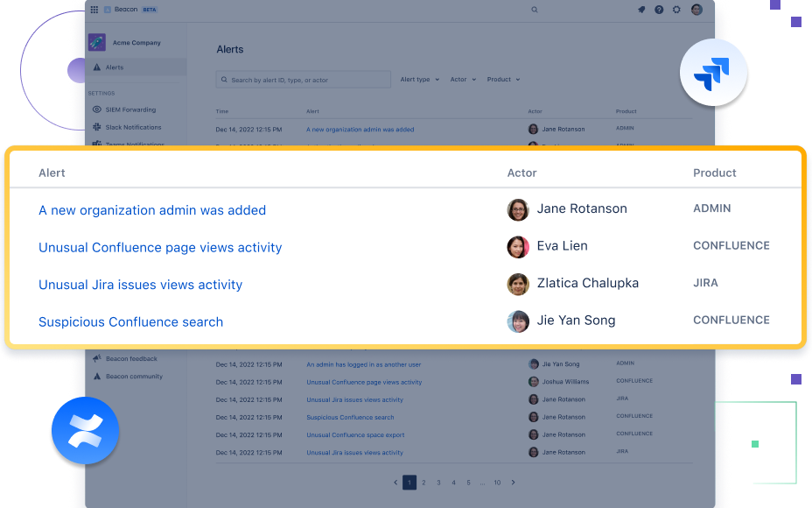Click the Confluence logo circle

pyautogui.click(x=86, y=430)
